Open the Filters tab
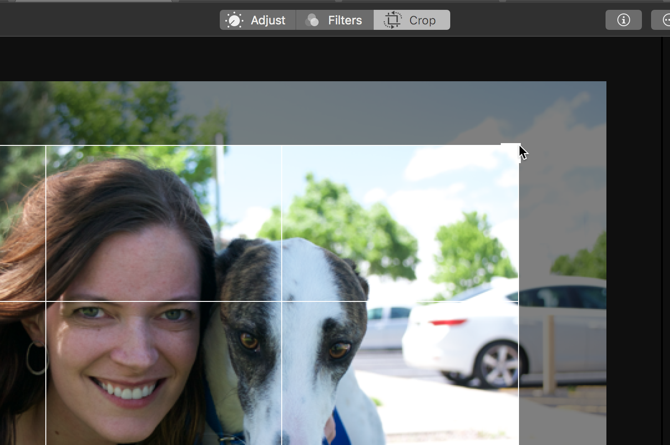The image size is (670, 445). click(334, 20)
